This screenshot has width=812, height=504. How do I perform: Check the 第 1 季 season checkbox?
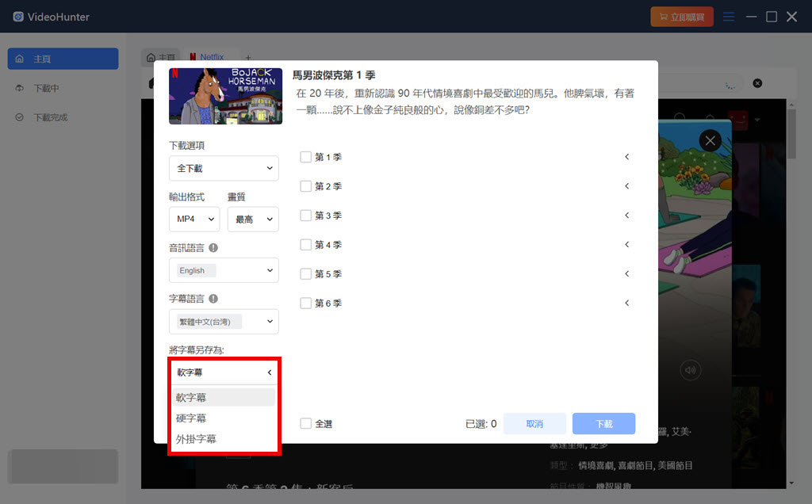pos(305,157)
